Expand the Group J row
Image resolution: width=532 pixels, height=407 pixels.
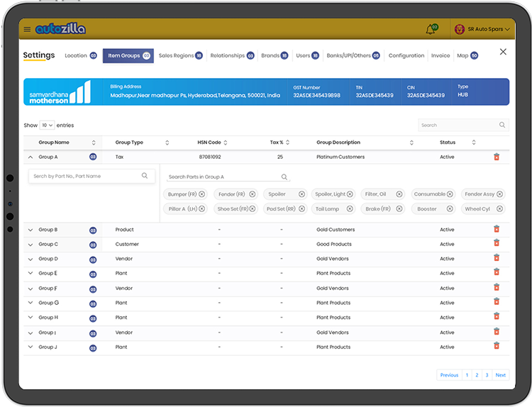pos(31,347)
